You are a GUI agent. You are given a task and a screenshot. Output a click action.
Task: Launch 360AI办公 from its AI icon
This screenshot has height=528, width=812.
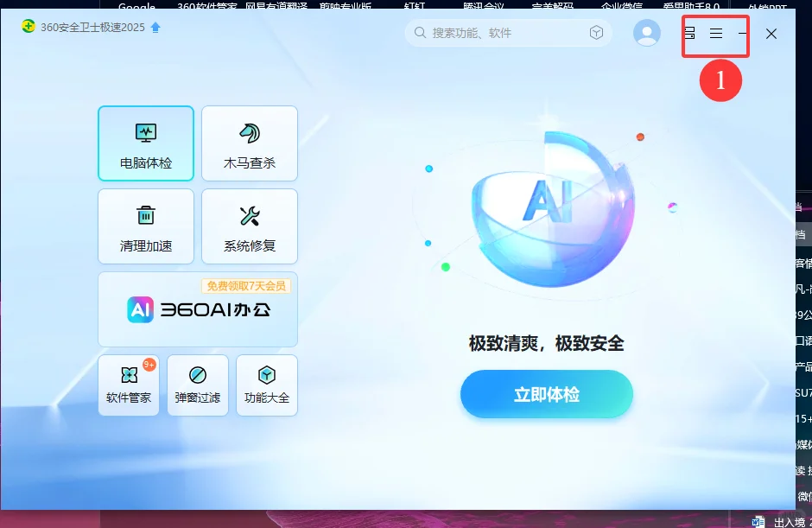143,310
